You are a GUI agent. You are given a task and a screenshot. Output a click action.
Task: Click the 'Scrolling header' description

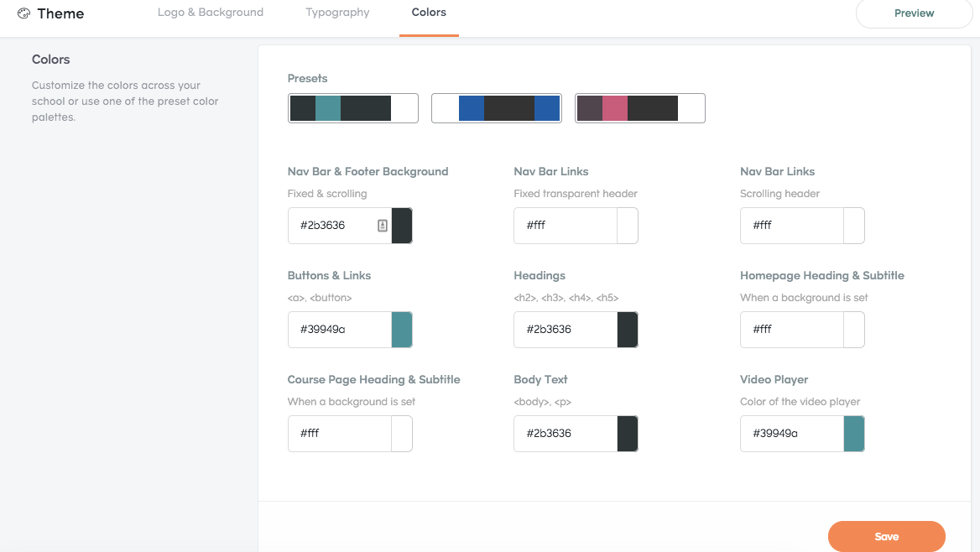(x=779, y=194)
